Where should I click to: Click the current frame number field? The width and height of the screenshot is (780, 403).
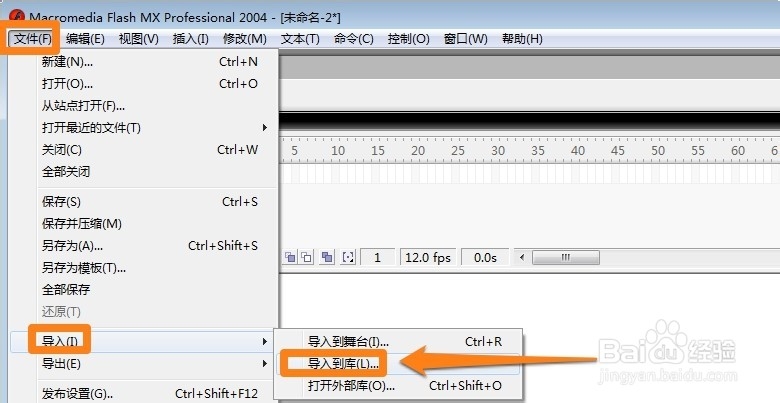click(x=378, y=257)
